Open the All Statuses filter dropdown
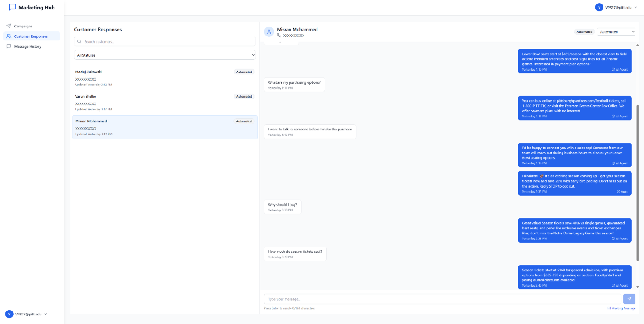644x324 pixels. point(165,55)
